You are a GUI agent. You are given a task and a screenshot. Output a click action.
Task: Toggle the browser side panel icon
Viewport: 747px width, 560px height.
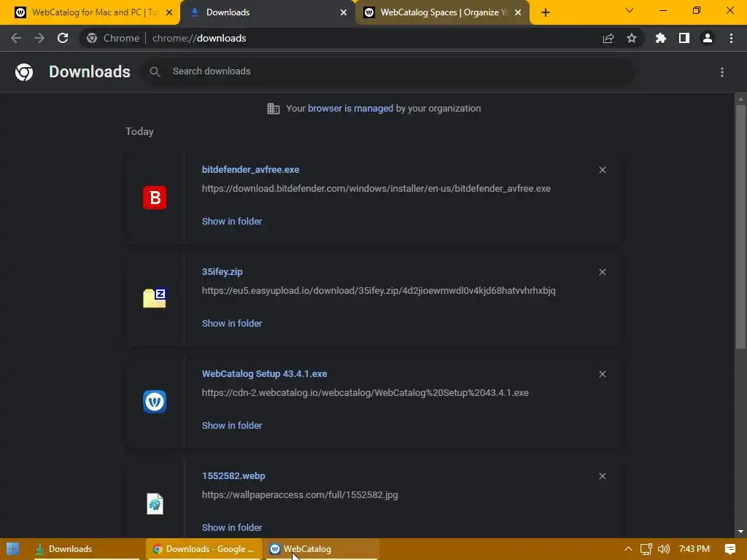point(684,38)
